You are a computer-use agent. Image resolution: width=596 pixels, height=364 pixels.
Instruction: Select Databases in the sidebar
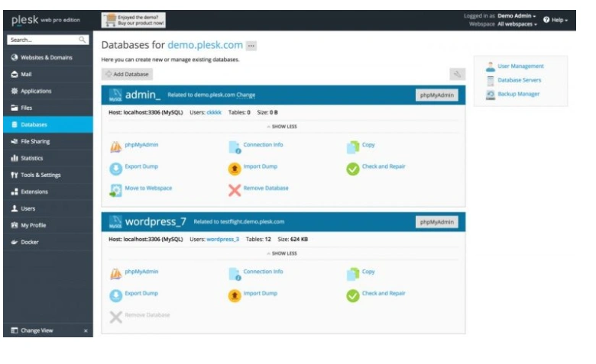(x=48, y=124)
